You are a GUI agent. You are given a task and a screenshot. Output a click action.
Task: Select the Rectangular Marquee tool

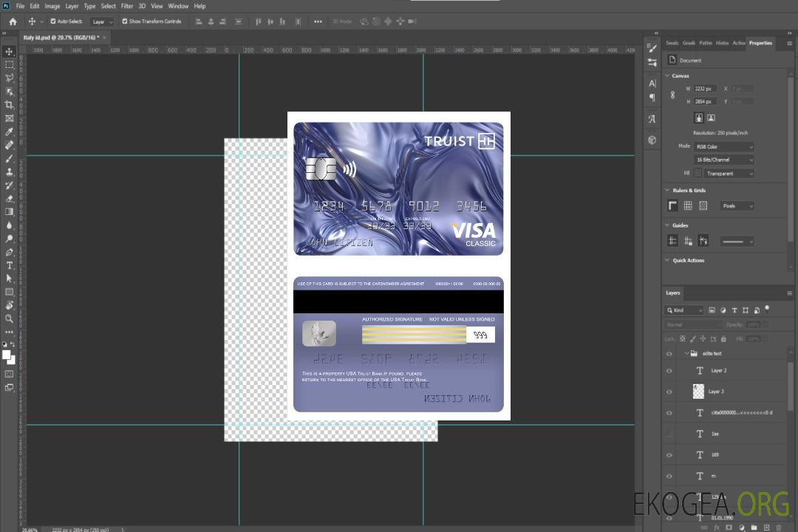tap(9, 65)
